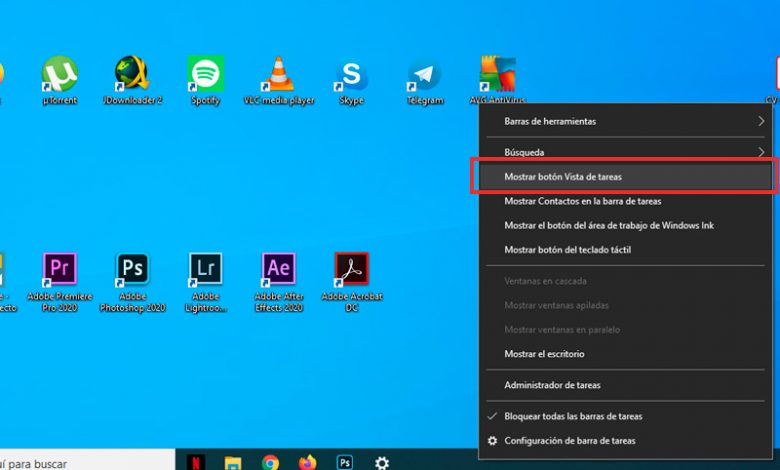Toggle Bloquear todas las barras de tareas
Screen dimensions: 780x470
click(625, 416)
